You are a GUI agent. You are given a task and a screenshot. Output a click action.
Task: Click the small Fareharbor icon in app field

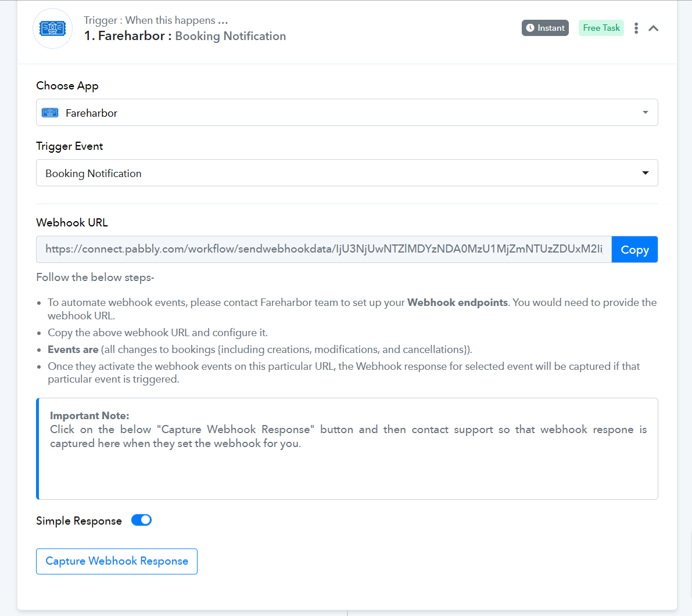point(50,113)
